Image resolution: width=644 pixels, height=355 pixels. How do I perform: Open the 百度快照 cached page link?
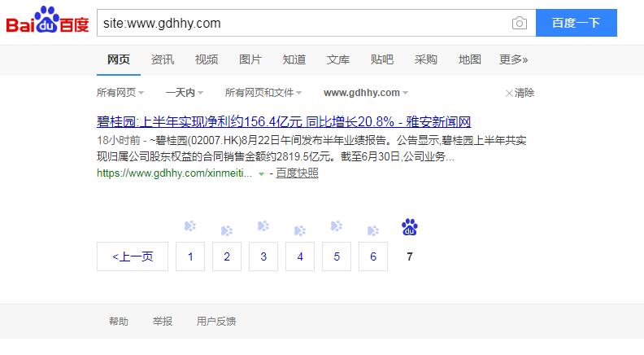click(297, 173)
